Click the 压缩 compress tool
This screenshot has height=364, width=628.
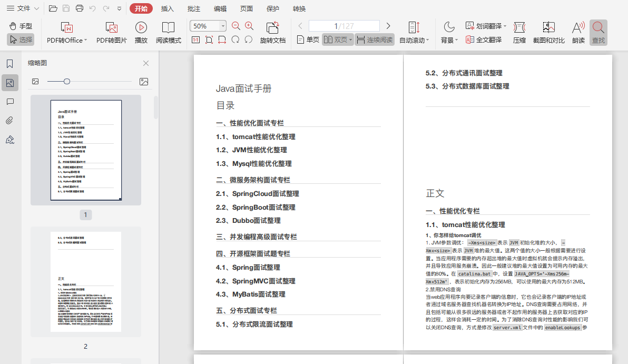[519, 33]
